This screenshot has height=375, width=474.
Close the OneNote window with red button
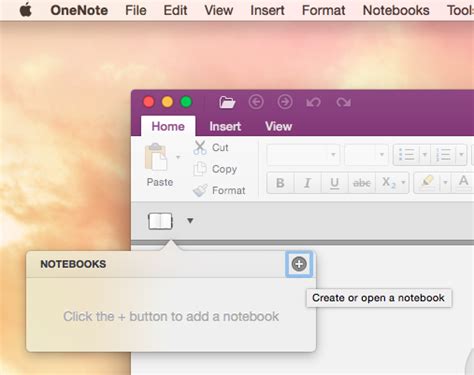coord(149,102)
